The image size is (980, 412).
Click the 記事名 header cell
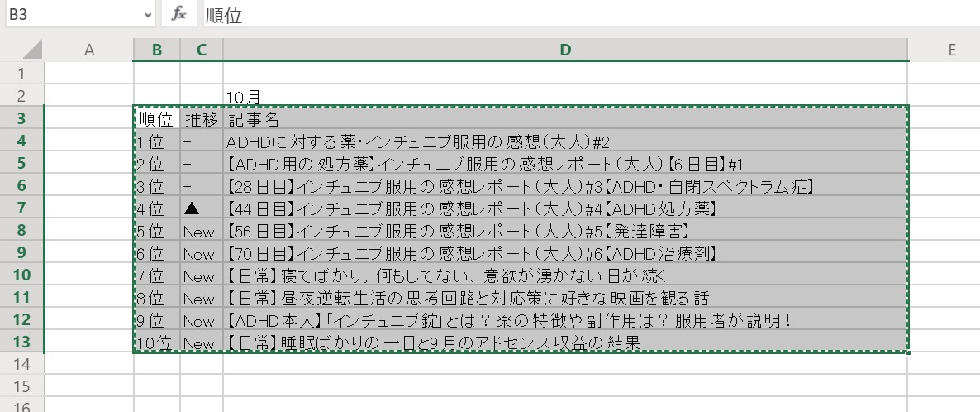click(x=565, y=118)
